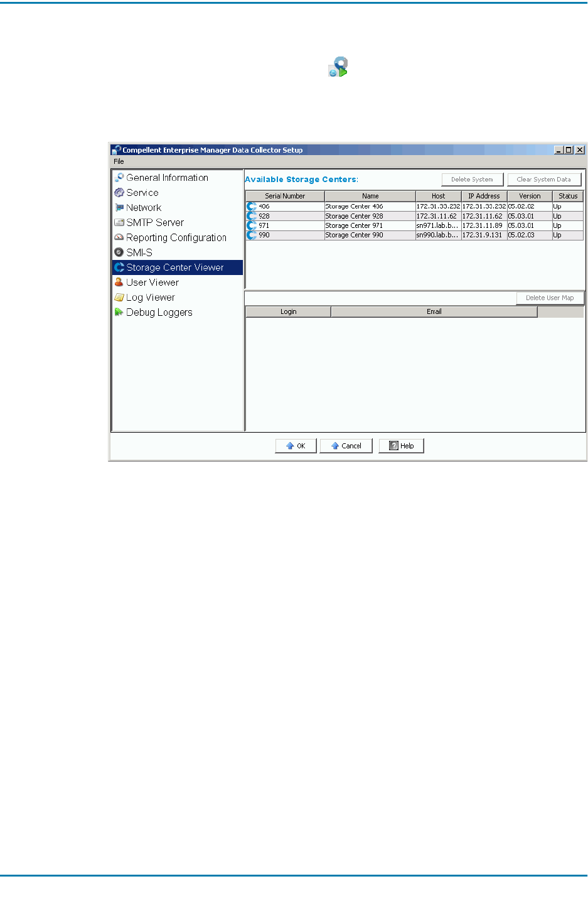Select row Storage Center 406

(414, 207)
